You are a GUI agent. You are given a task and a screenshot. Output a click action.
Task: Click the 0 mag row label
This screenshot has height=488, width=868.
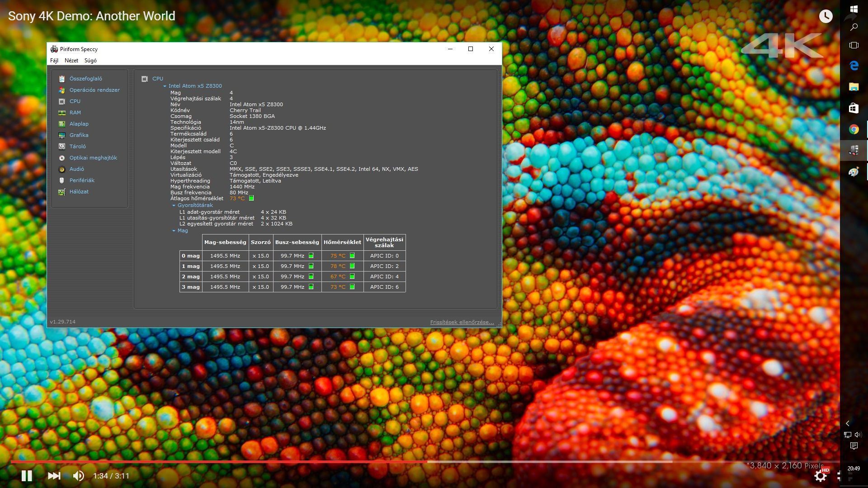click(191, 256)
